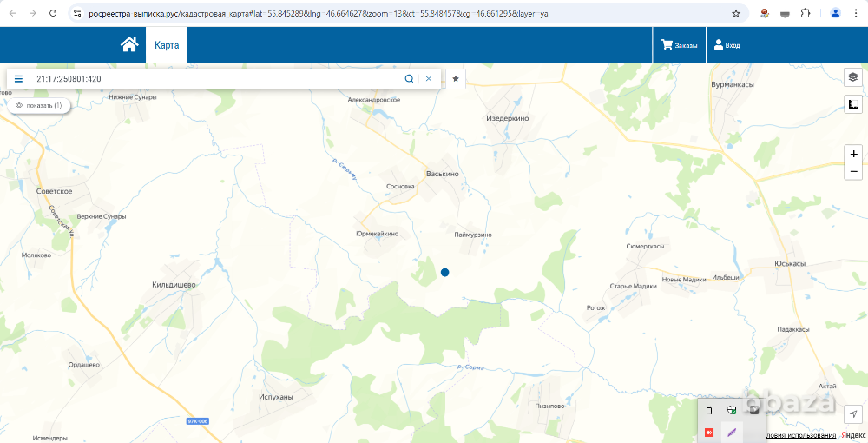Click the geolocation arrow button

tap(853, 413)
